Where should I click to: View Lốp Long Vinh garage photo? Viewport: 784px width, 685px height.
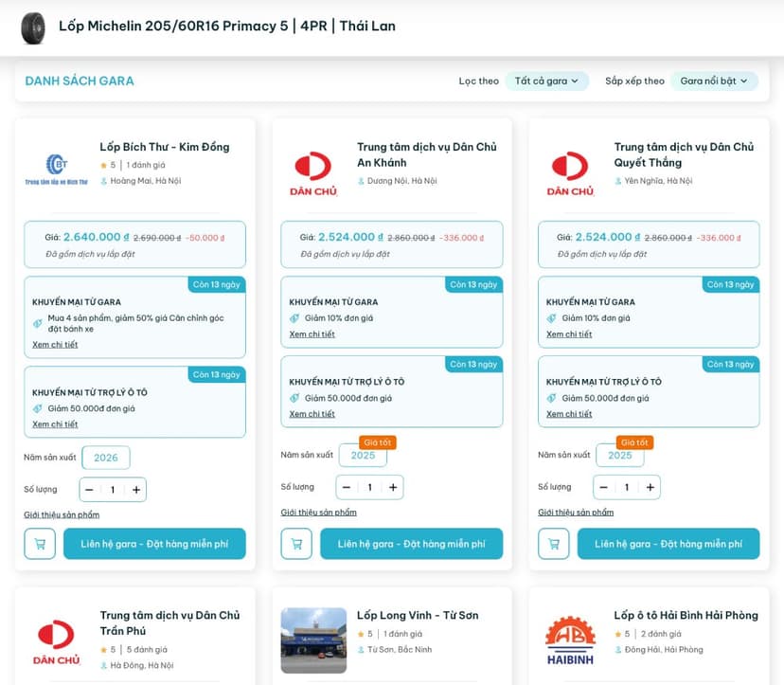point(313,640)
